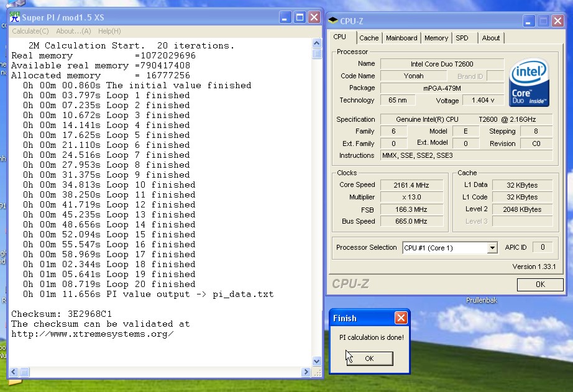The height and width of the screenshot is (392, 573).
Task: Click Super PI horizontal scrollbar left arrow
Action: 14,372
